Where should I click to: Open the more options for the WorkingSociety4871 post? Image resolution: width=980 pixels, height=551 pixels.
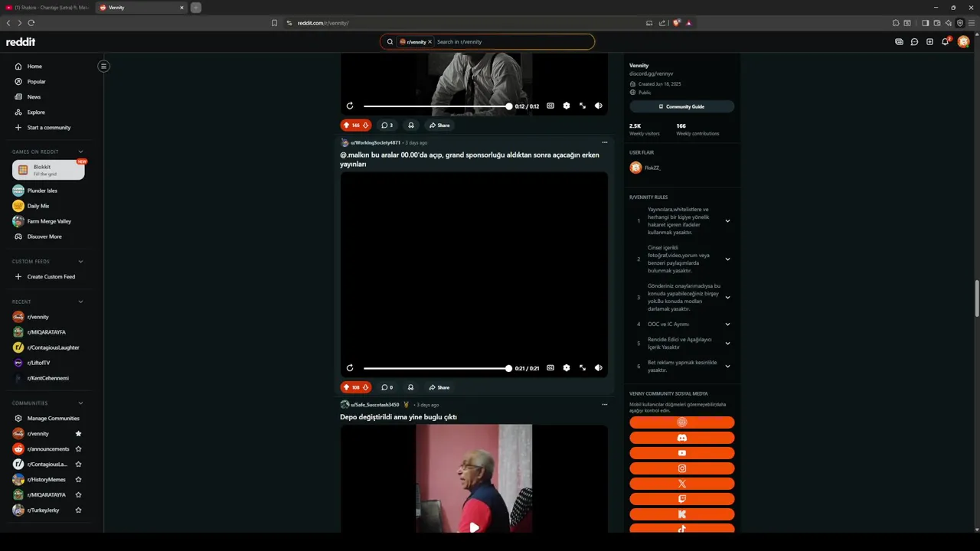pyautogui.click(x=604, y=142)
